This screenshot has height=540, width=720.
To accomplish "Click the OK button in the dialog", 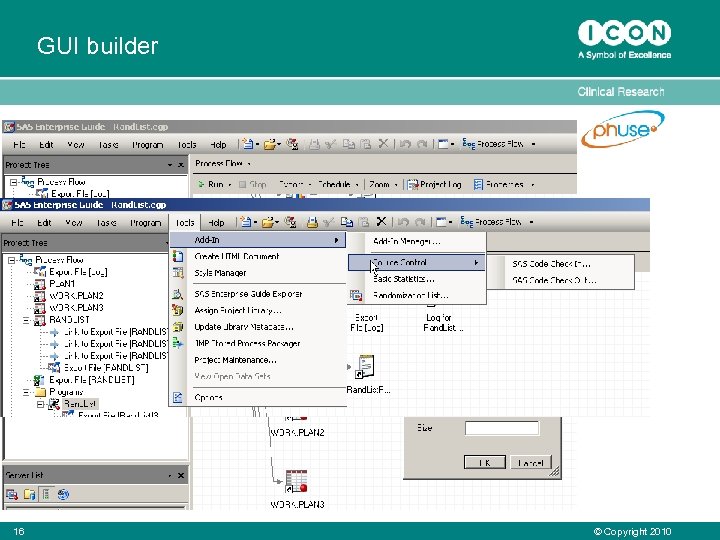I will [x=485, y=462].
